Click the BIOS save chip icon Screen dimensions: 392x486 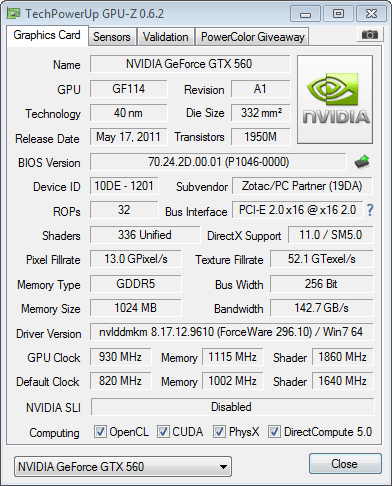tap(362, 162)
